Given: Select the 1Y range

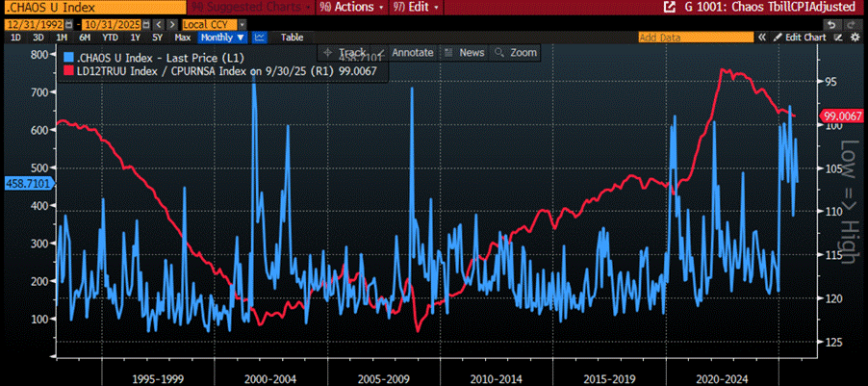Looking at the screenshot, I should point(135,38).
